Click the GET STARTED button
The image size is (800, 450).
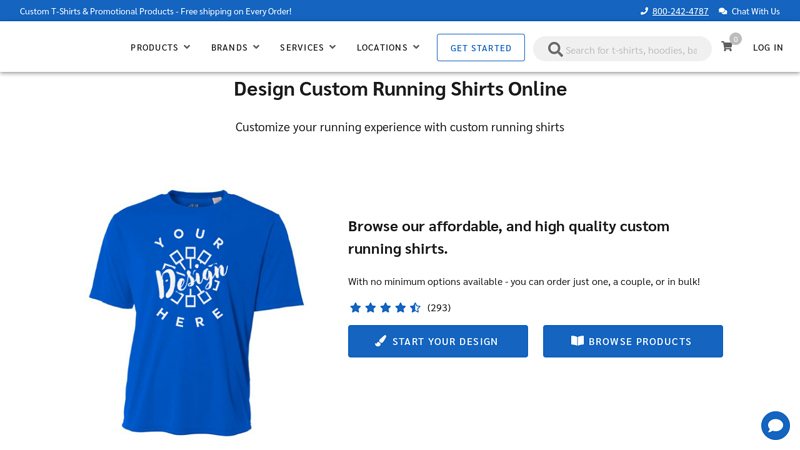(481, 47)
